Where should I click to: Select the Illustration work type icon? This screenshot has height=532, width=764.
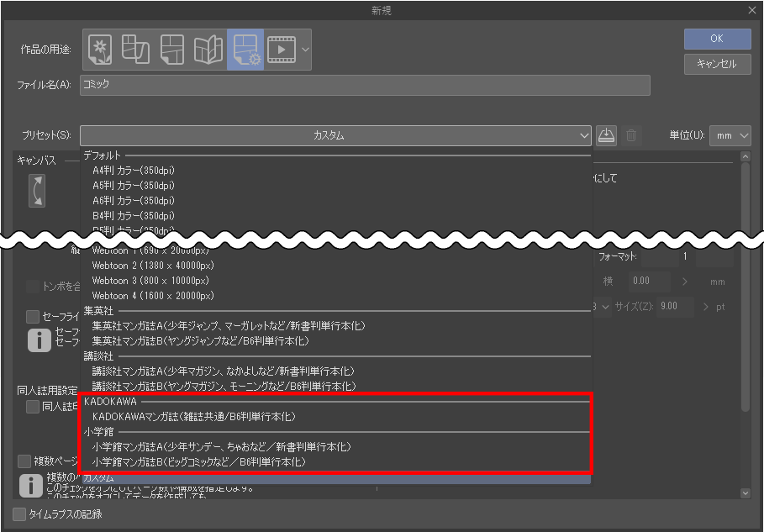coord(100,50)
